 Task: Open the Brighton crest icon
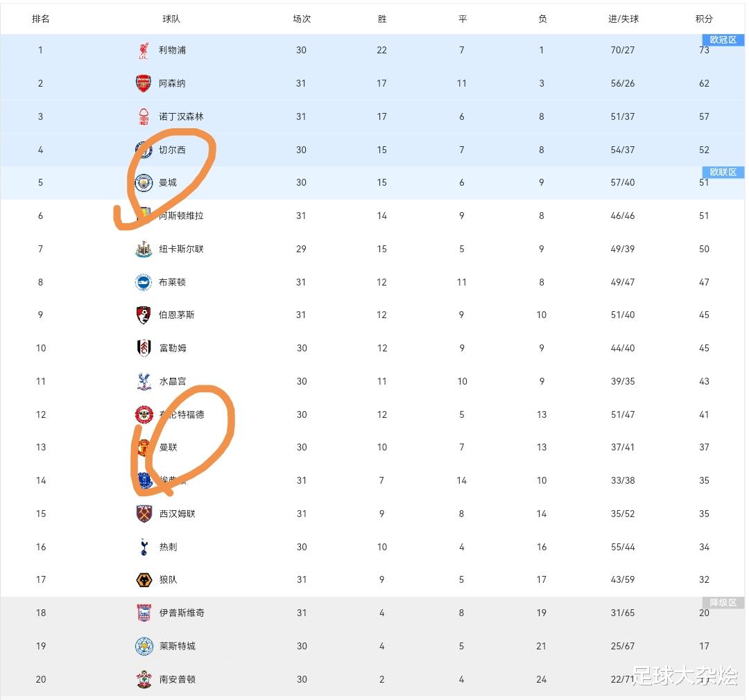coord(144,282)
